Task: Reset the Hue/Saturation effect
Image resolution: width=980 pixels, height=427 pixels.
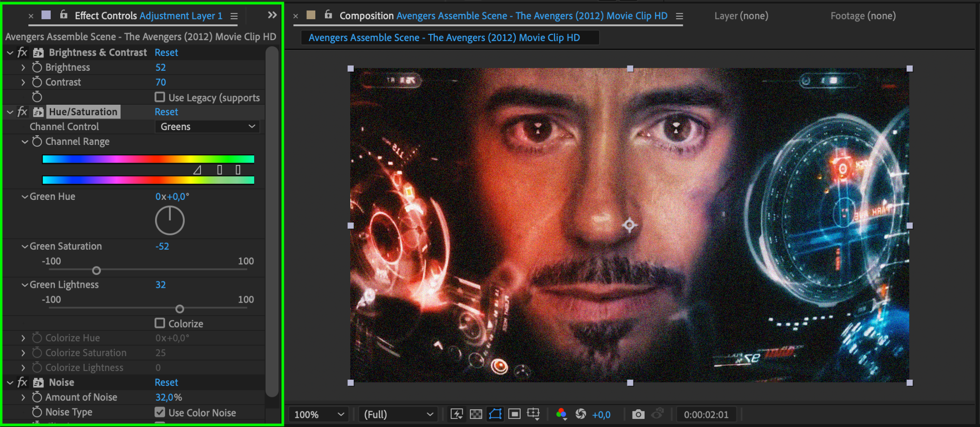Action: [x=166, y=112]
